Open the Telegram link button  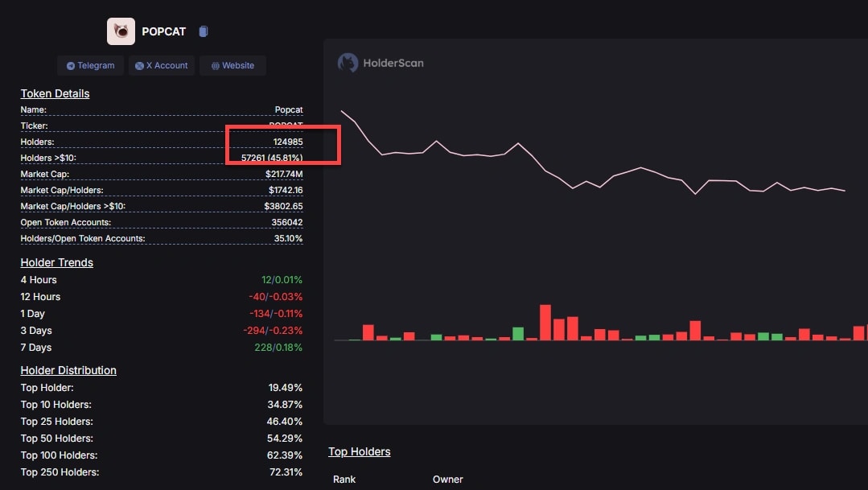[x=90, y=65]
